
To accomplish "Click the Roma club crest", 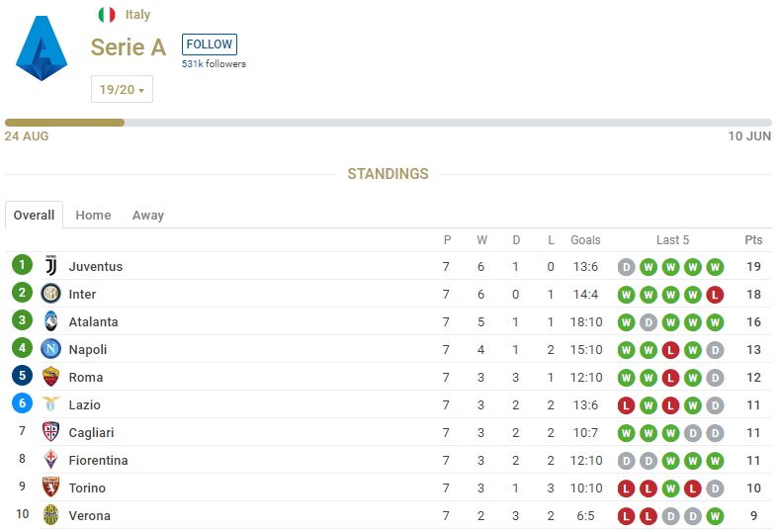I will [51, 377].
